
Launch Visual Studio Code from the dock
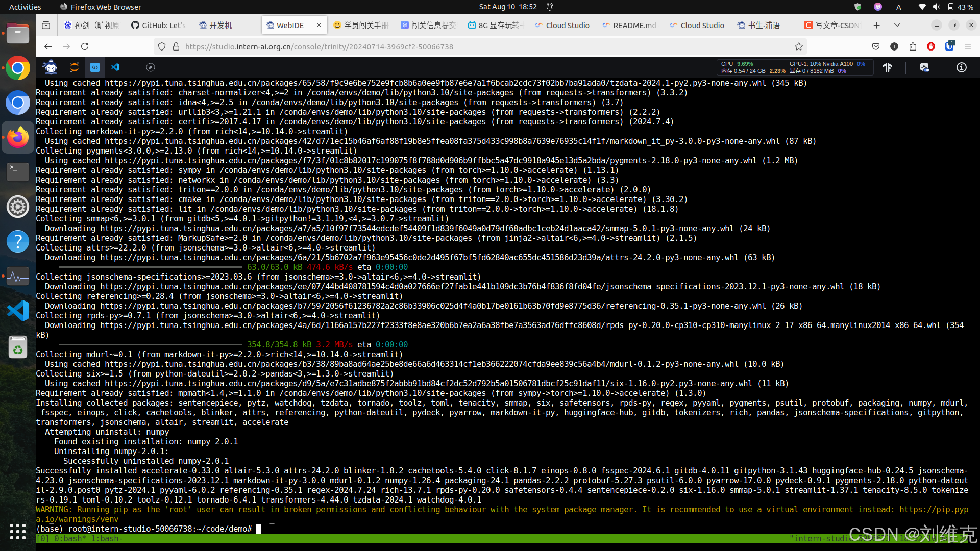(x=18, y=311)
